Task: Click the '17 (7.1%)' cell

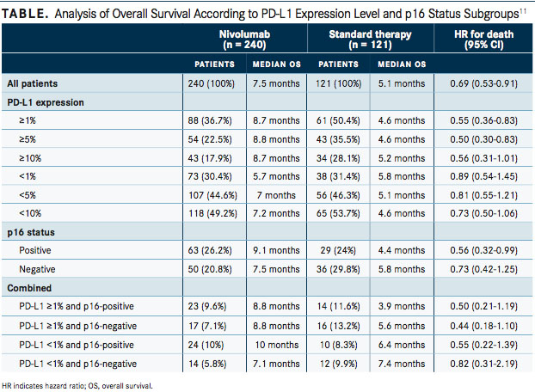Action: pyautogui.click(x=207, y=326)
